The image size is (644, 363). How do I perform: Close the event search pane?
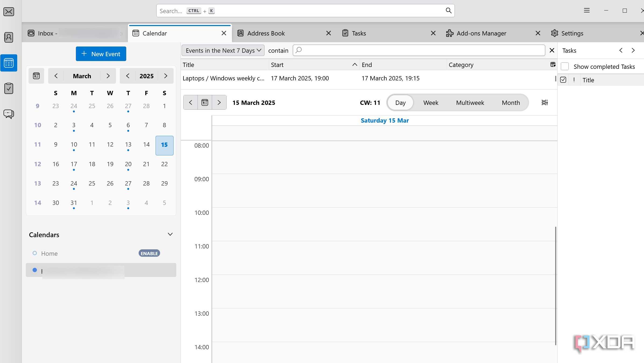coord(552,50)
